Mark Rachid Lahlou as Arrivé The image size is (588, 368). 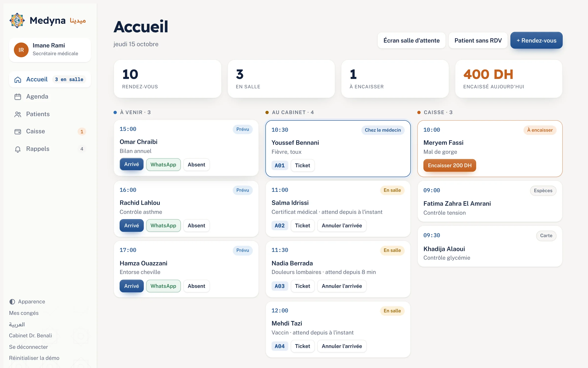point(132,225)
